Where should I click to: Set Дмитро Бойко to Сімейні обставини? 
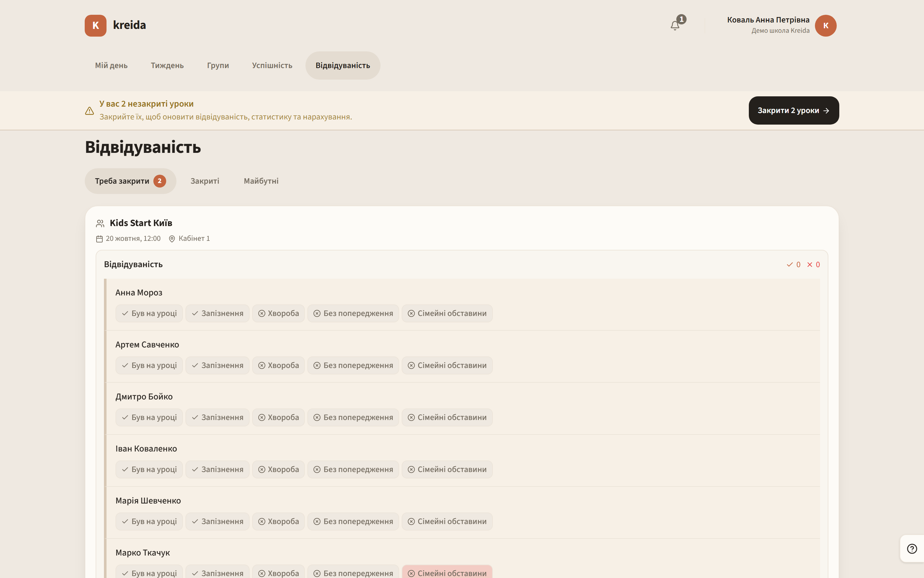(447, 417)
